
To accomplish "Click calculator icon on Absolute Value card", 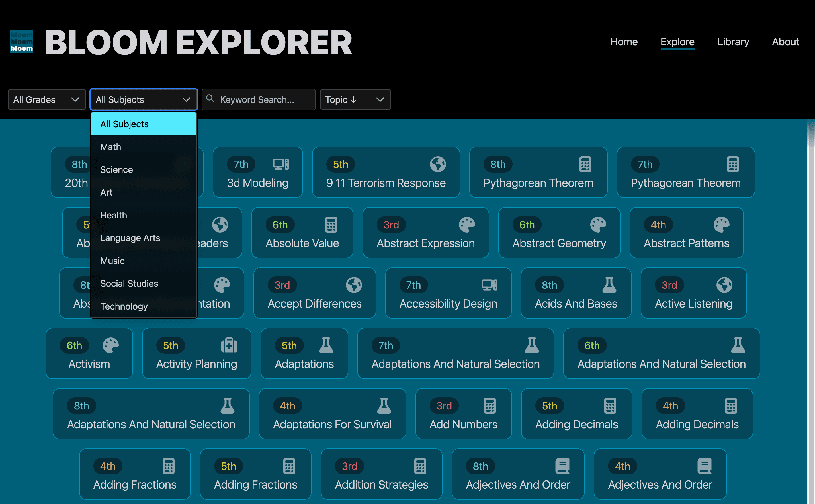I will (x=331, y=225).
